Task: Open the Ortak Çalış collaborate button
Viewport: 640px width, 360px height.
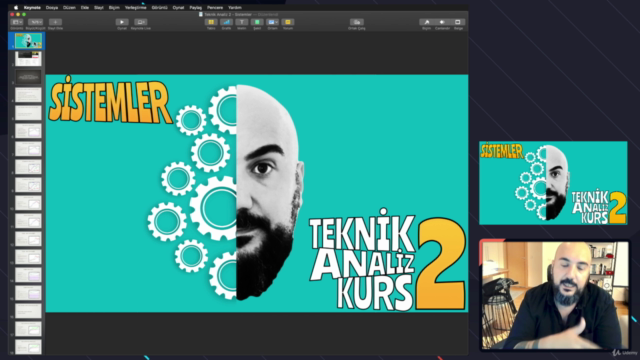Action: [357, 22]
